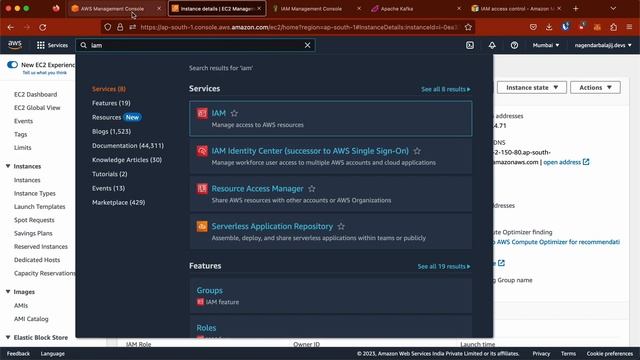Open the nagendarbalajij.devs account dropdown
This screenshot has width=640, height=360.
click(603, 45)
